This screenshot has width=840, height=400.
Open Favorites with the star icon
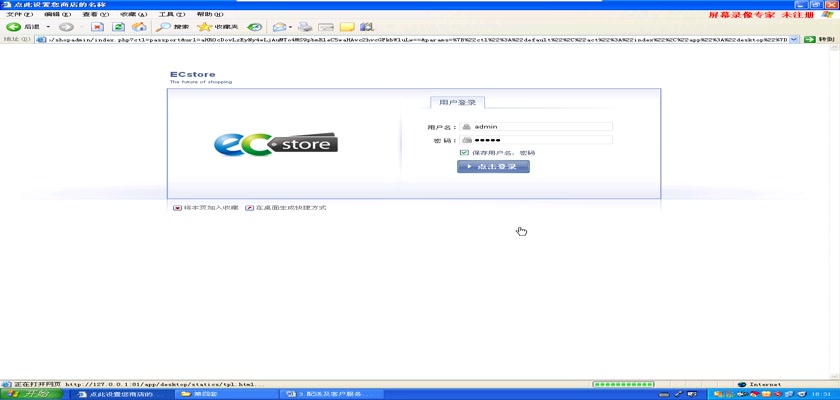pos(204,27)
